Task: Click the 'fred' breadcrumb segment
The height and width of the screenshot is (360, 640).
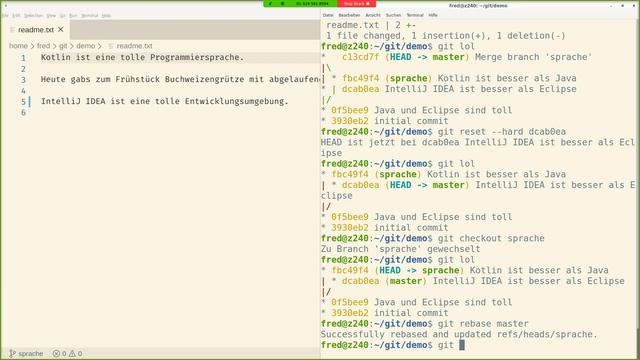Action: 43,46
